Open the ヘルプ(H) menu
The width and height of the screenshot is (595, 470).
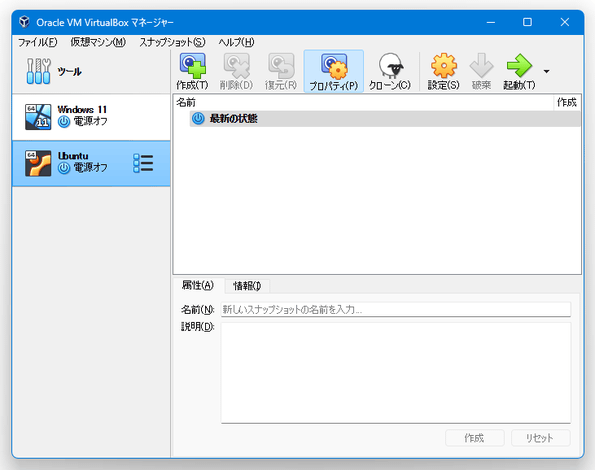[x=236, y=42]
